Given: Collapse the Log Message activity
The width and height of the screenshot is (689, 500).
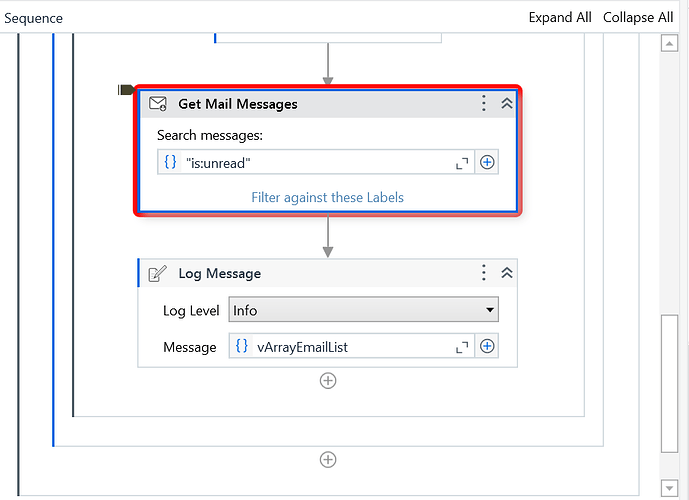Looking at the screenshot, I should tap(506, 273).
